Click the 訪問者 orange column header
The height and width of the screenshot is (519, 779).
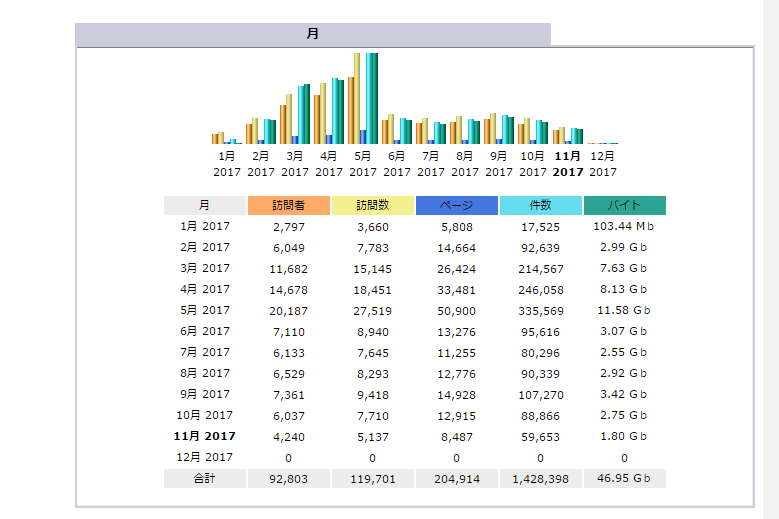click(x=289, y=205)
